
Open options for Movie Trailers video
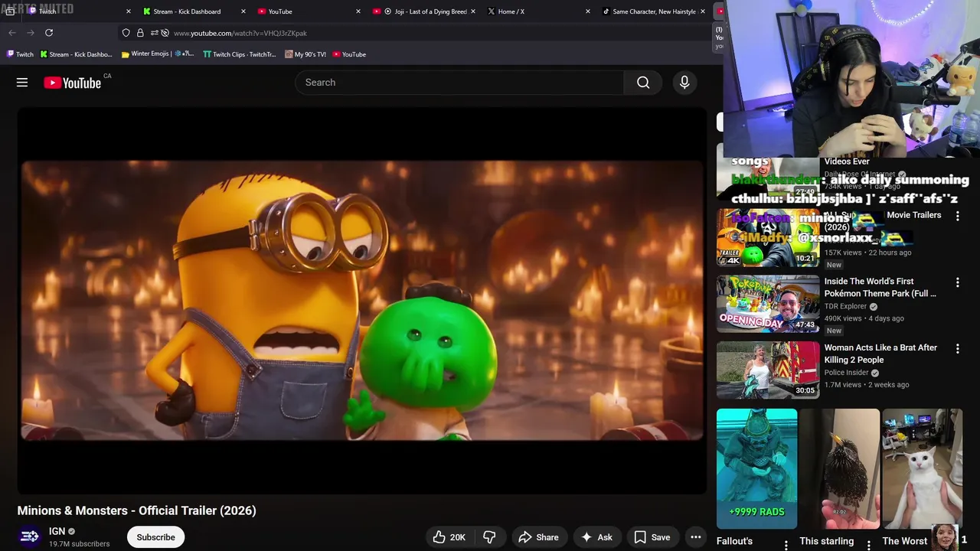coord(957,217)
